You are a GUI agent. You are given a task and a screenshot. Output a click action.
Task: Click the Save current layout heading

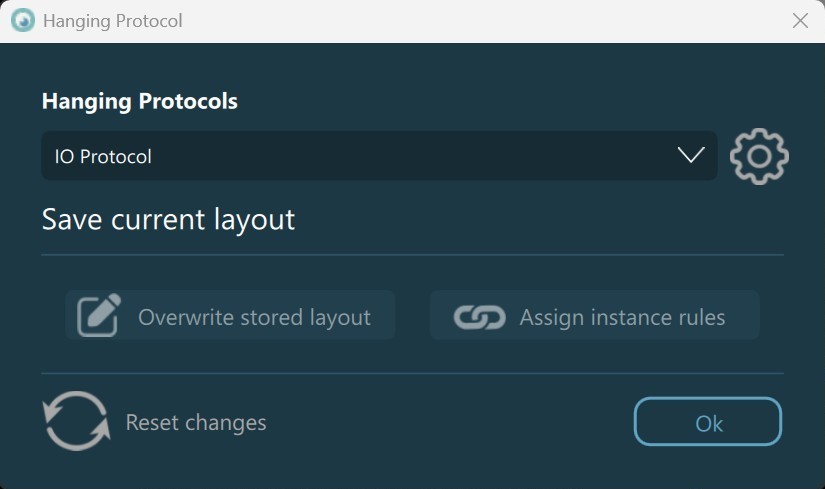pos(168,219)
